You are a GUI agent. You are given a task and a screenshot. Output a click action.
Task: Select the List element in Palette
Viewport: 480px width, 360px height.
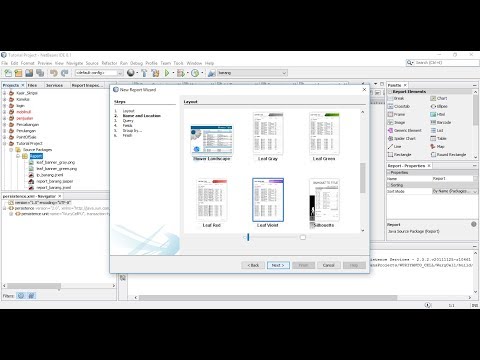point(437,130)
